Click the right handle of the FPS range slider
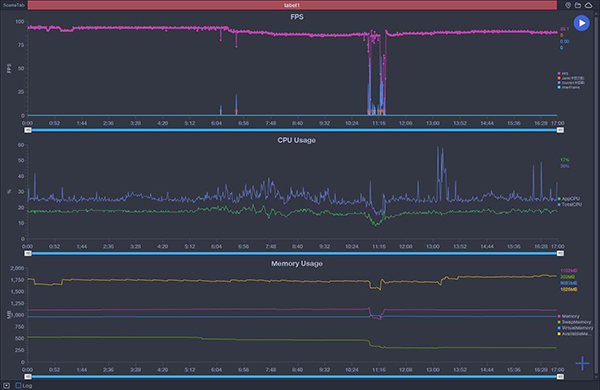 tap(560, 130)
